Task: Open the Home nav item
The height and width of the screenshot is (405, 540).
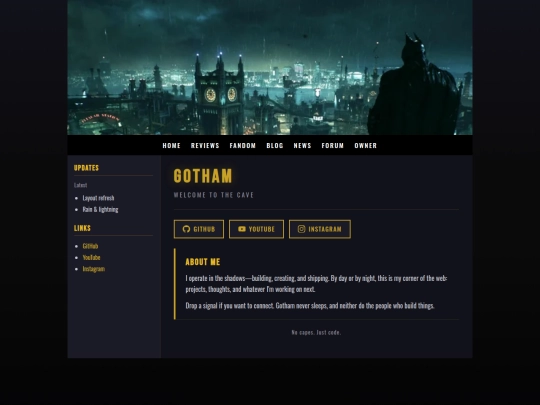Action: click(x=172, y=146)
